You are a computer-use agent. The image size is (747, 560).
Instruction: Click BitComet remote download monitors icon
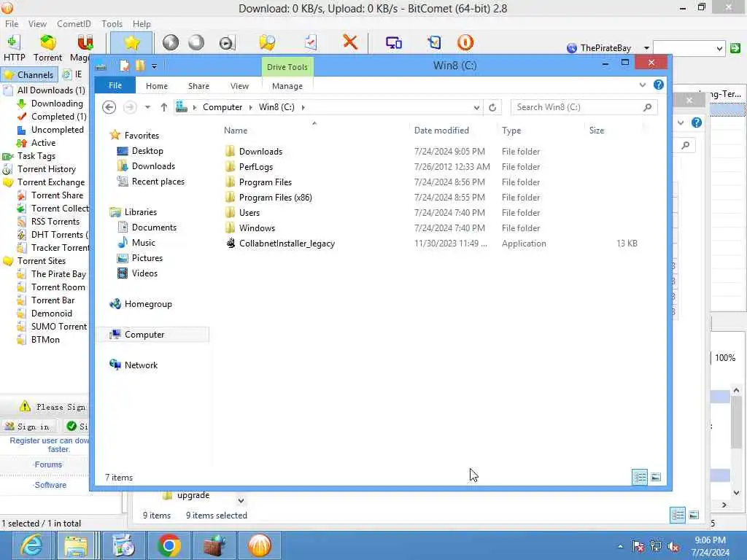[393, 43]
